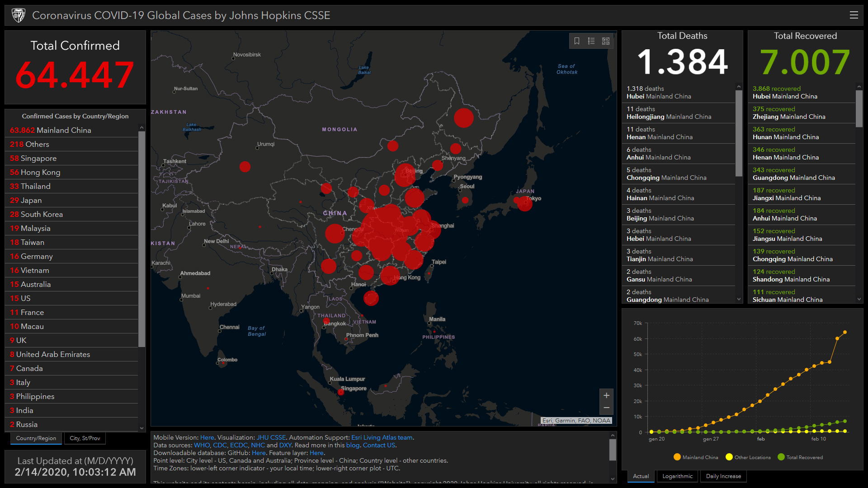Toggle Other Locations legend series in chart
Image resolution: width=868 pixels, height=488 pixels.
(x=748, y=457)
